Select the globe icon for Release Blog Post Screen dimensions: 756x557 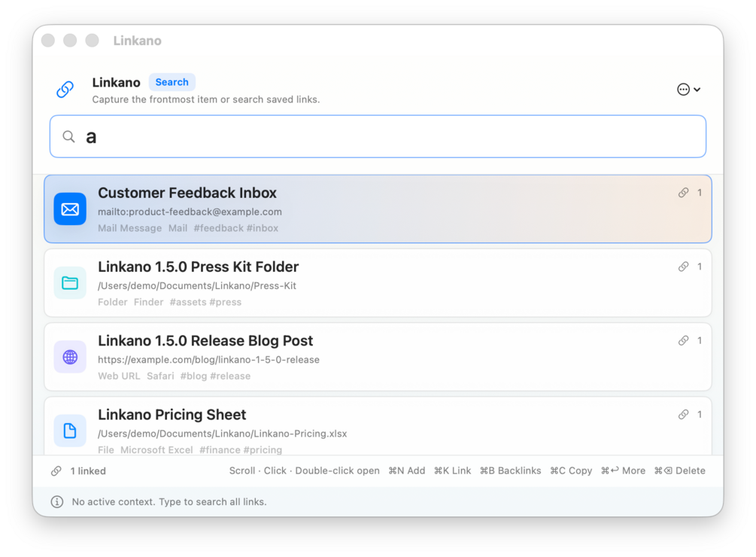tap(70, 357)
